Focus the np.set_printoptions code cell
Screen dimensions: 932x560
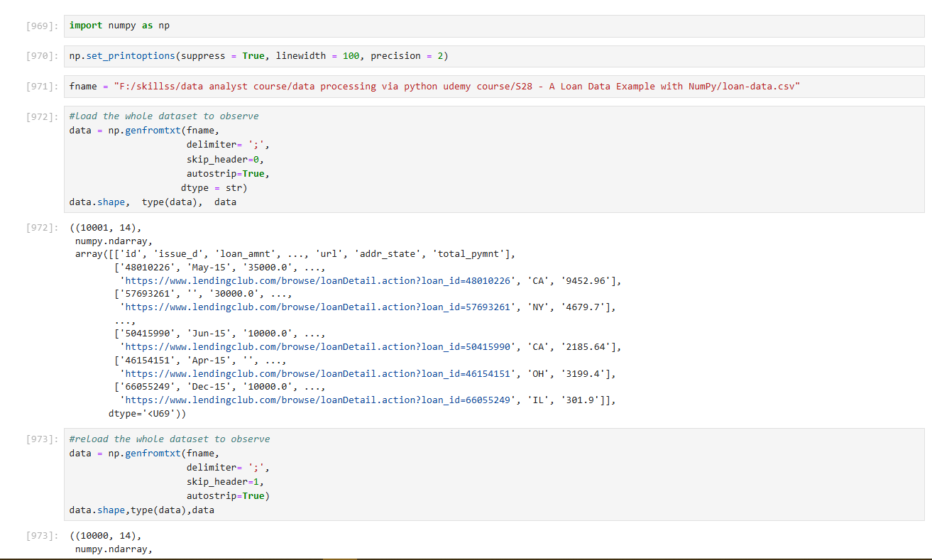pos(494,56)
